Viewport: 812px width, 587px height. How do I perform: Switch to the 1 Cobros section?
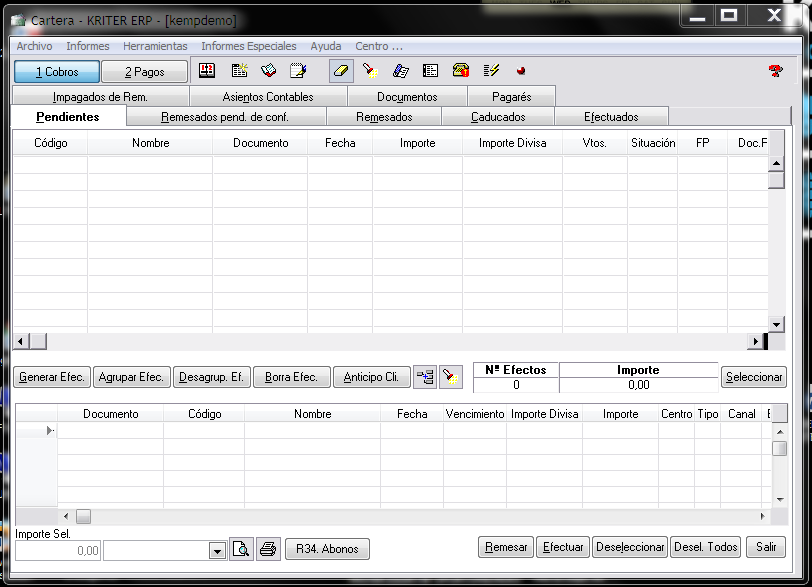pyautogui.click(x=57, y=72)
